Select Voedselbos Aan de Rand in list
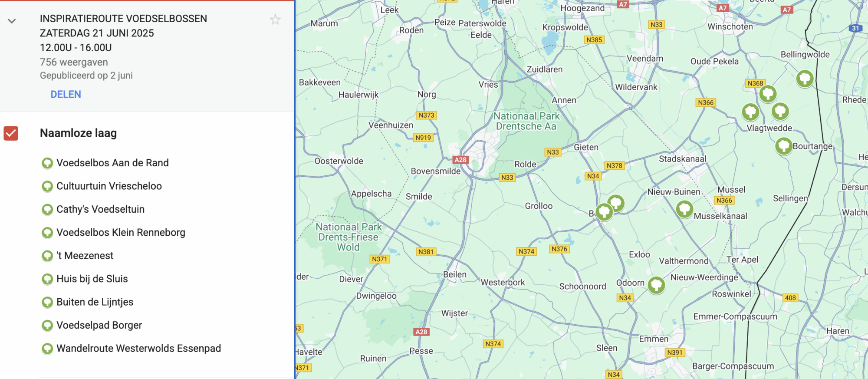Screen dimensions: 868x379 (112, 163)
